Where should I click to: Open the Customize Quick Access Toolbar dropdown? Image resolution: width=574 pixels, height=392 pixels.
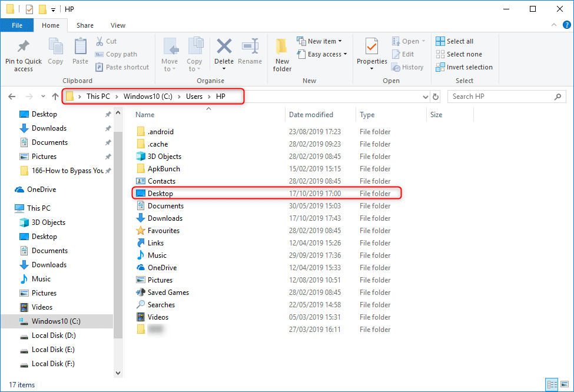click(x=53, y=10)
